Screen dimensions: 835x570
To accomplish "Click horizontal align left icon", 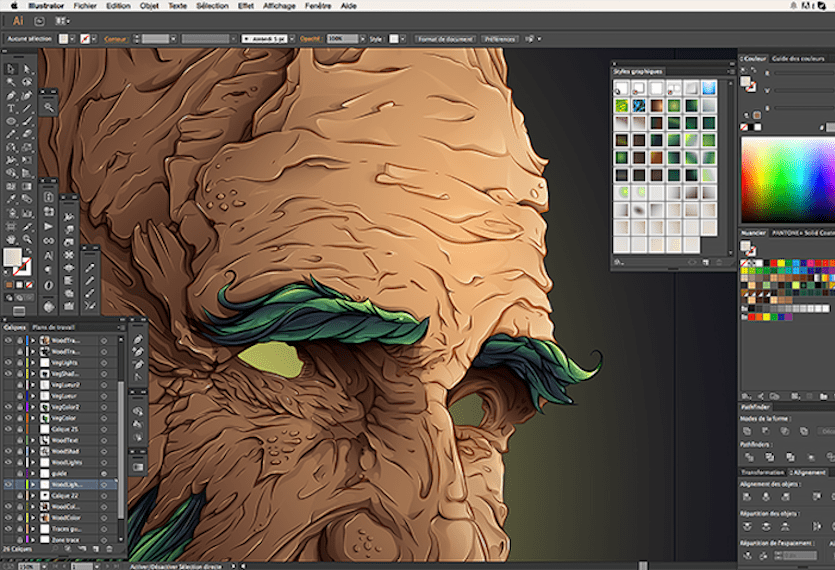I will (747, 496).
